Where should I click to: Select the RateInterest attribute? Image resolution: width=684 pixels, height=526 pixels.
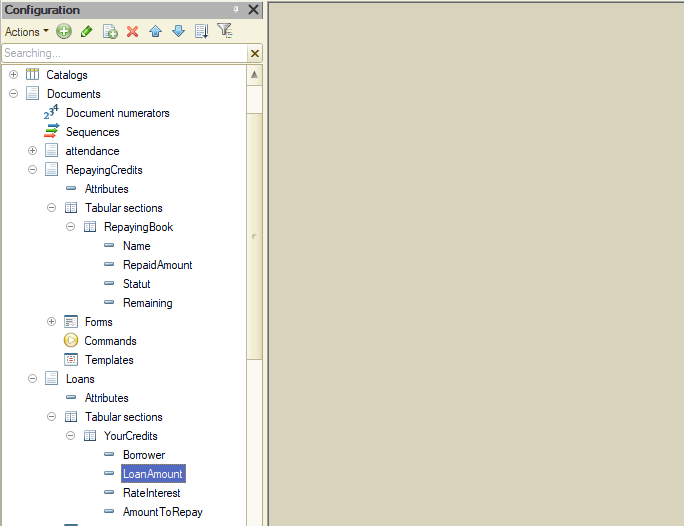[152, 493]
